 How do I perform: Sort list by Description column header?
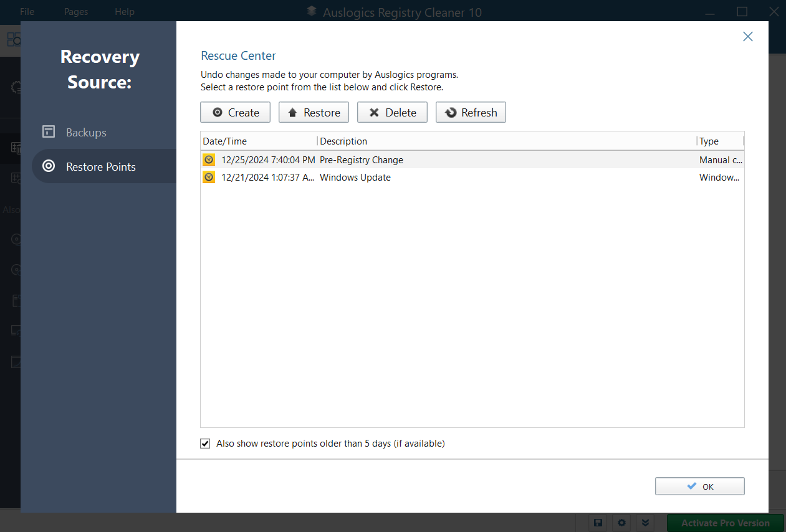[x=507, y=141]
